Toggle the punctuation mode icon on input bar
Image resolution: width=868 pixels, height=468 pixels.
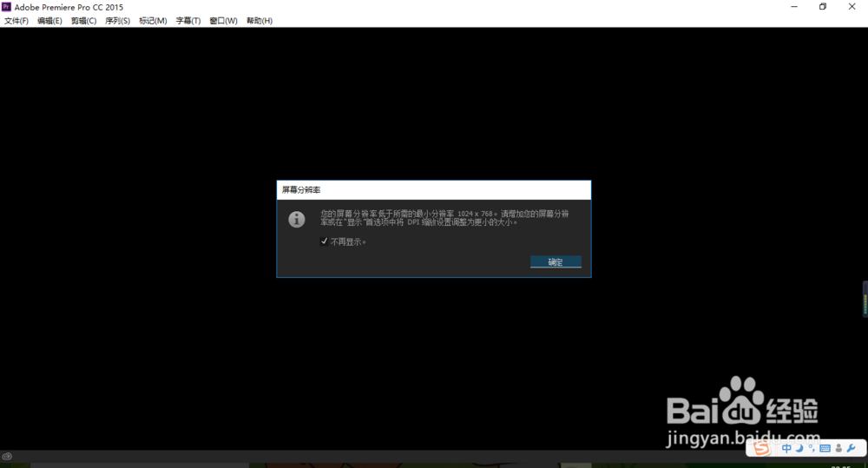tap(812, 448)
